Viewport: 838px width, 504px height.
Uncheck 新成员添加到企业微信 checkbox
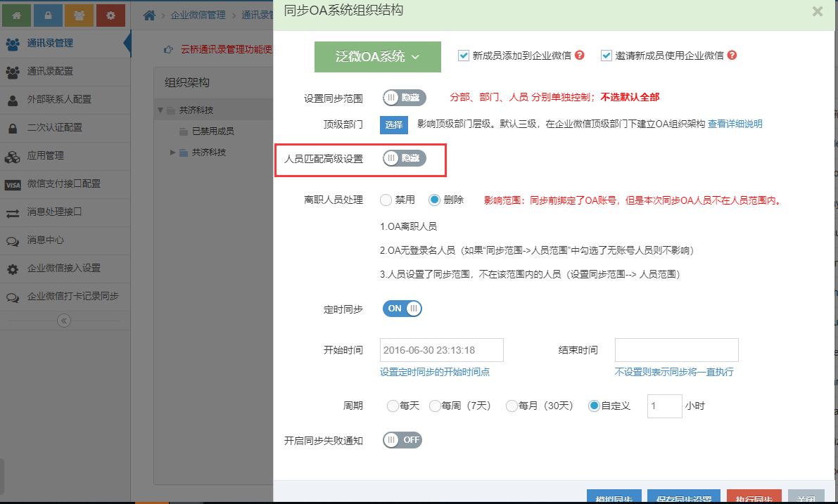click(463, 56)
